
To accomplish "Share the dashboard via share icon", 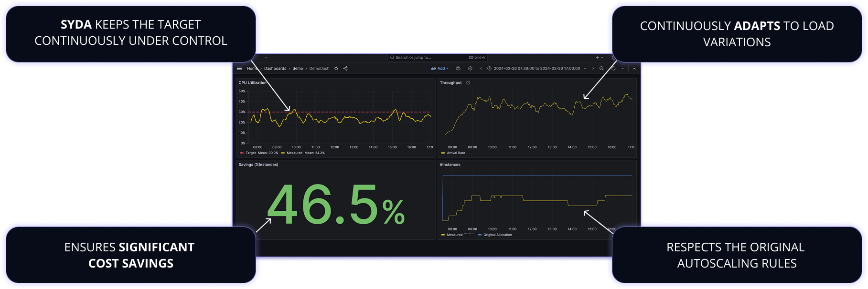I will point(345,69).
